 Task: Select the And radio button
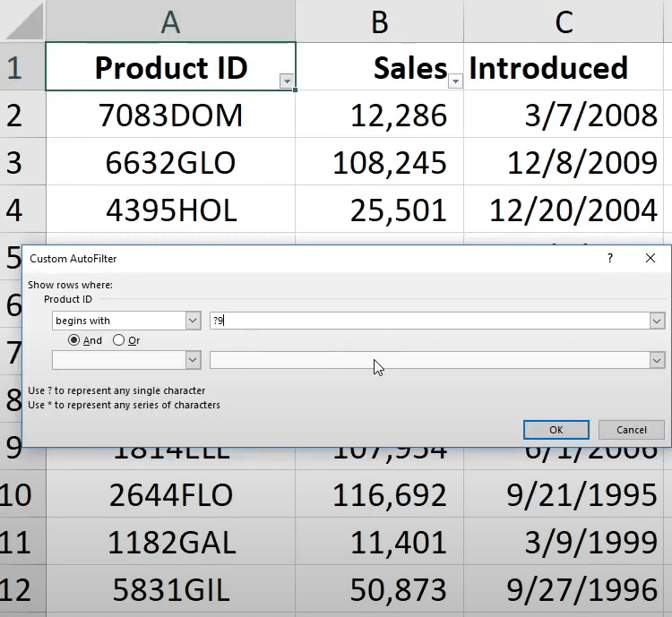74,340
